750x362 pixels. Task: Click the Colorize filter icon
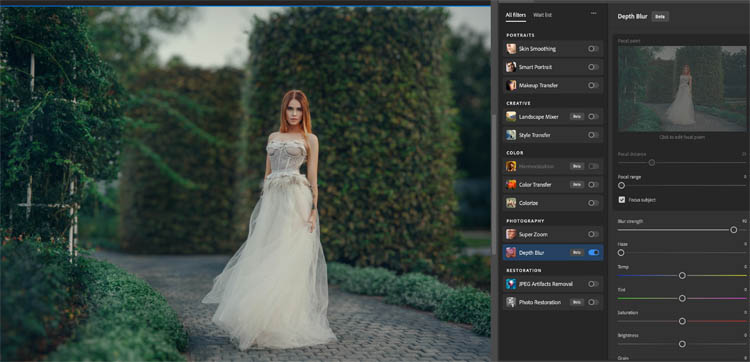click(x=511, y=203)
